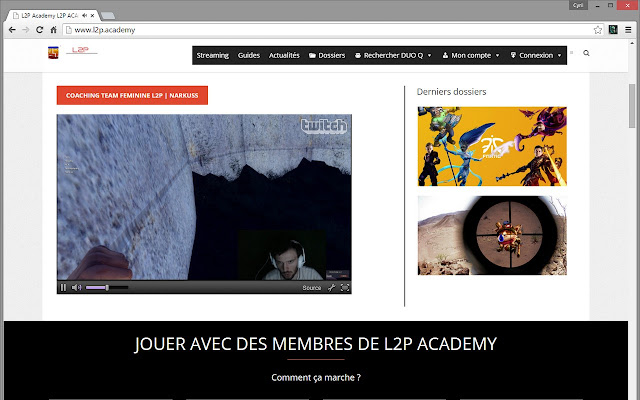This screenshot has height=400, width=640.
Task: Click the site search magnifier icon
Action: 586,53
